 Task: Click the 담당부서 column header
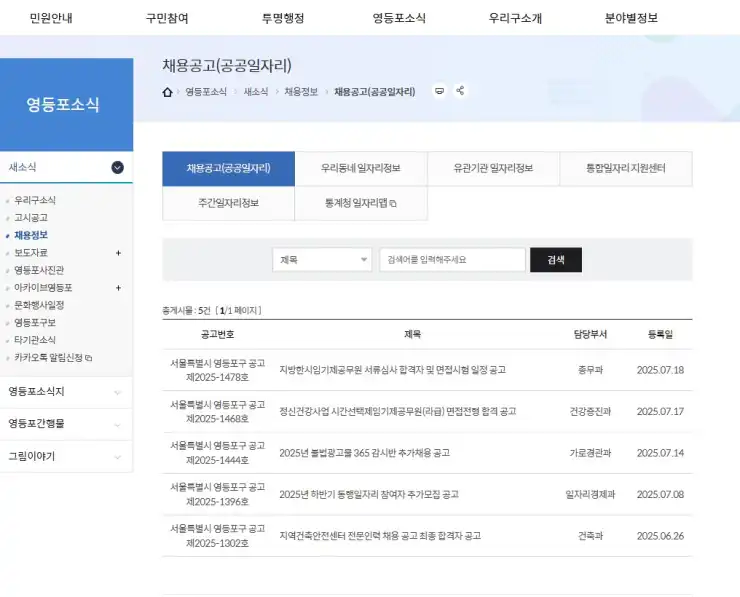click(x=590, y=334)
